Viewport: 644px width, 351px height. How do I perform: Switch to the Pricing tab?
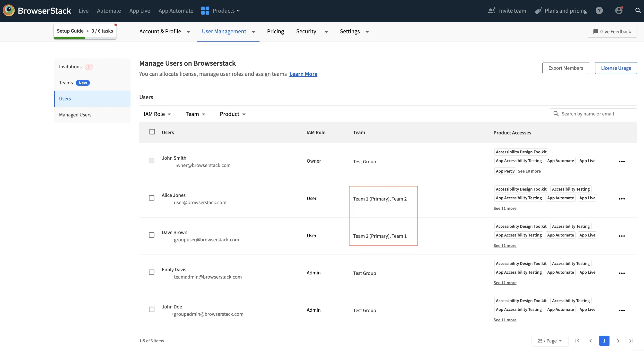pyautogui.click(x=275, y=32)
